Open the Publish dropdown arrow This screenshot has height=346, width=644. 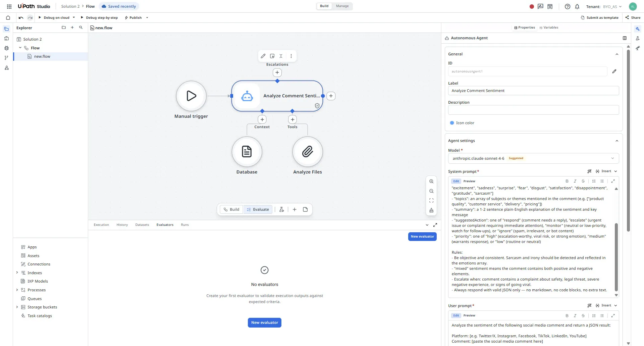(x=147, y=18)
